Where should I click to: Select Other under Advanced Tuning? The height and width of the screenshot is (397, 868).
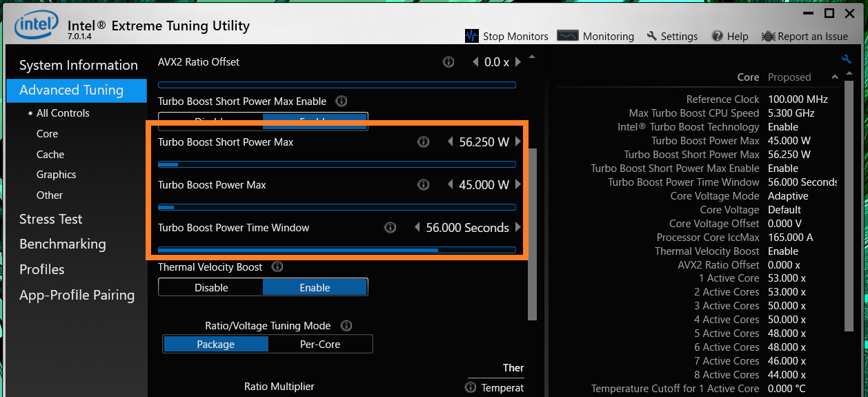click(50, 195)
